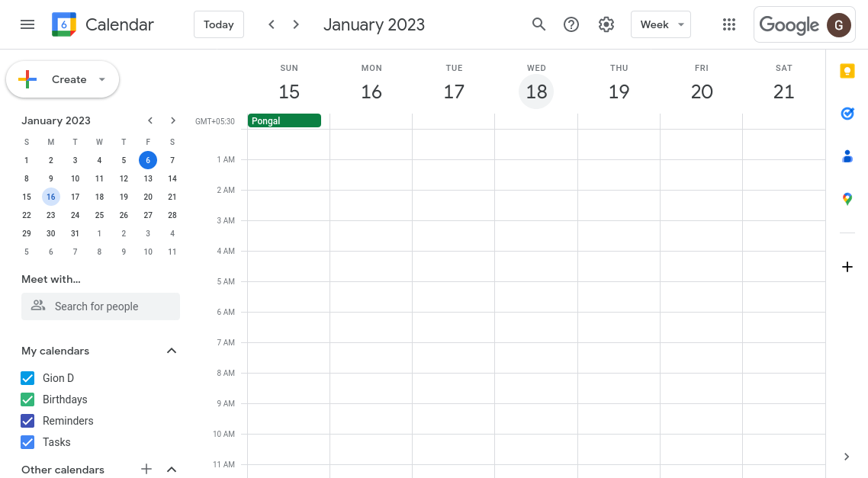Open the Week view dropdown
Screen dimensions: 868x478
click(x=661, y=24)
